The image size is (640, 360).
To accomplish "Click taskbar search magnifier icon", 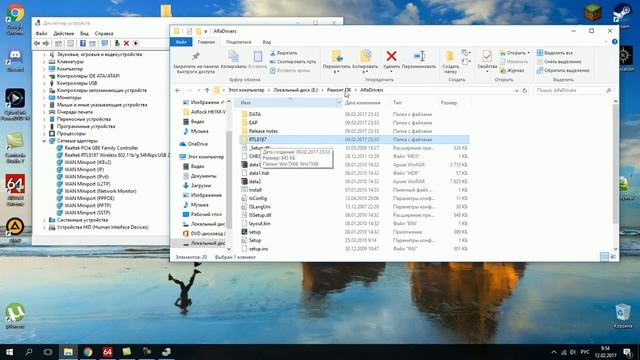I will (x=29, y=352).
